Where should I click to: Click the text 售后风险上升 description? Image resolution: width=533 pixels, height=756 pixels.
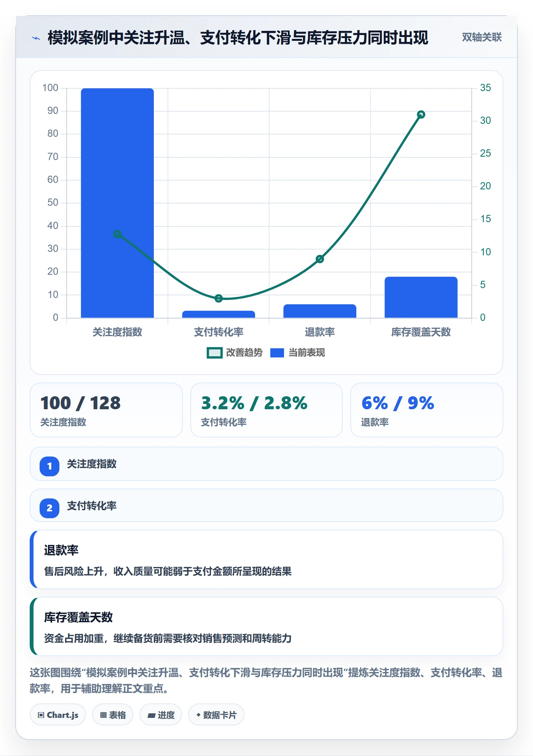[x=168, y=572]
